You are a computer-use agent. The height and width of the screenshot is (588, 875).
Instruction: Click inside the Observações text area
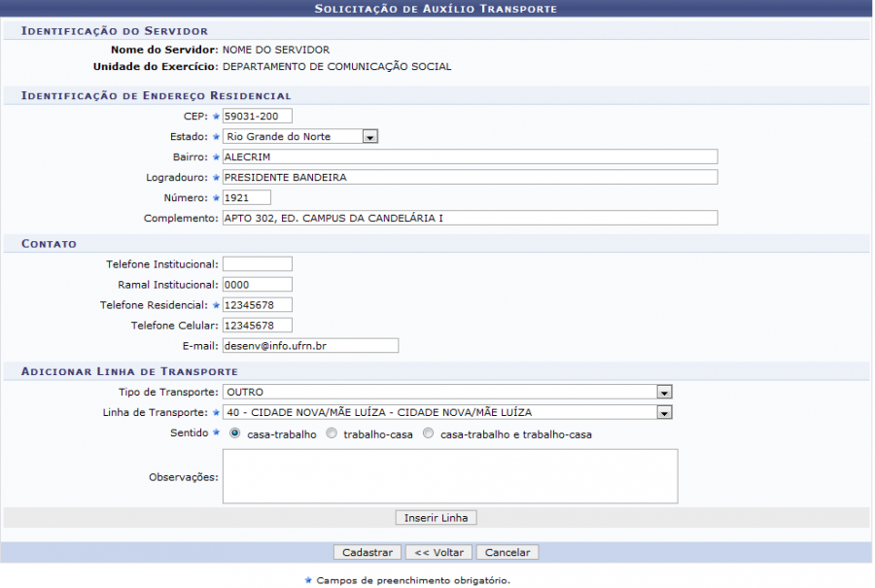pyautogui.click(x=449, y=476)
